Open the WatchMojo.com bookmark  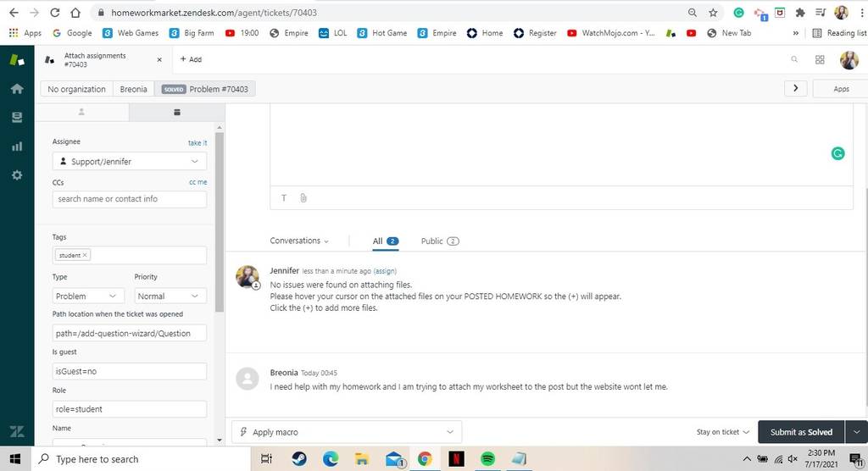pyautogui.click(x=610, y=33)
